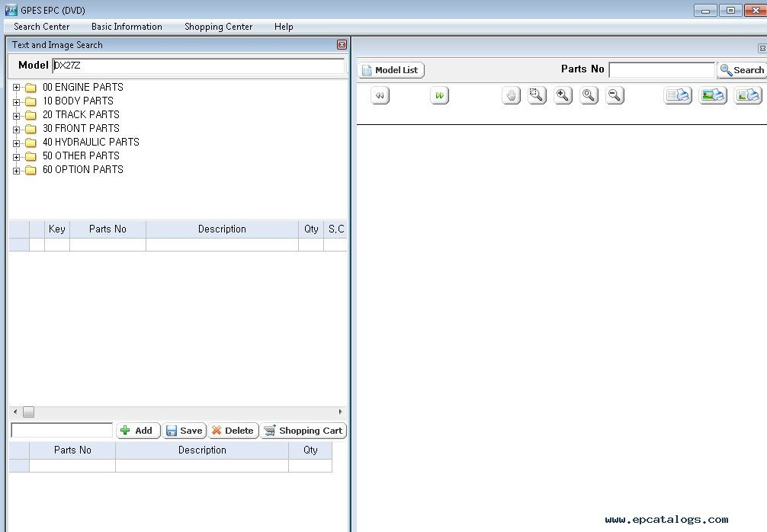Viewport: 767px width, 532px height.
Task: Select the 20 TRACK PARTS label
Action: pyautogui.click(x=82, y=114)
